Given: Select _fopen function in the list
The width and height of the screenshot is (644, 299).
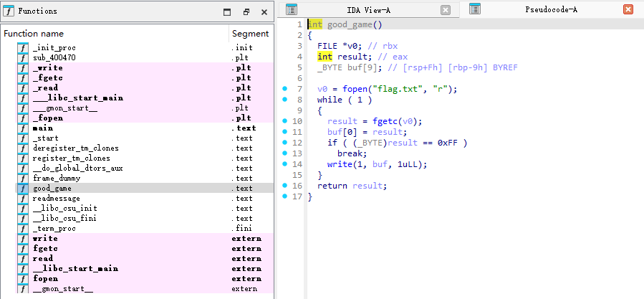Looking at the screenshot, I should coord(49,118).
